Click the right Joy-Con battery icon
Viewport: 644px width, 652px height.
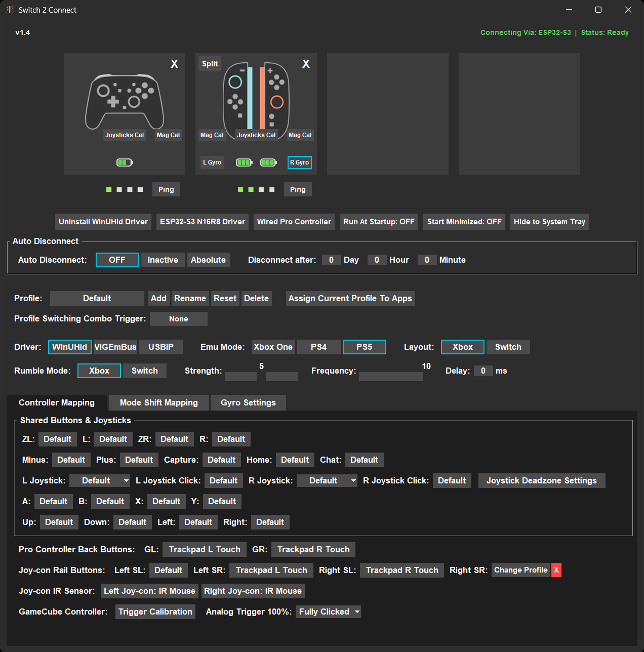268,162
